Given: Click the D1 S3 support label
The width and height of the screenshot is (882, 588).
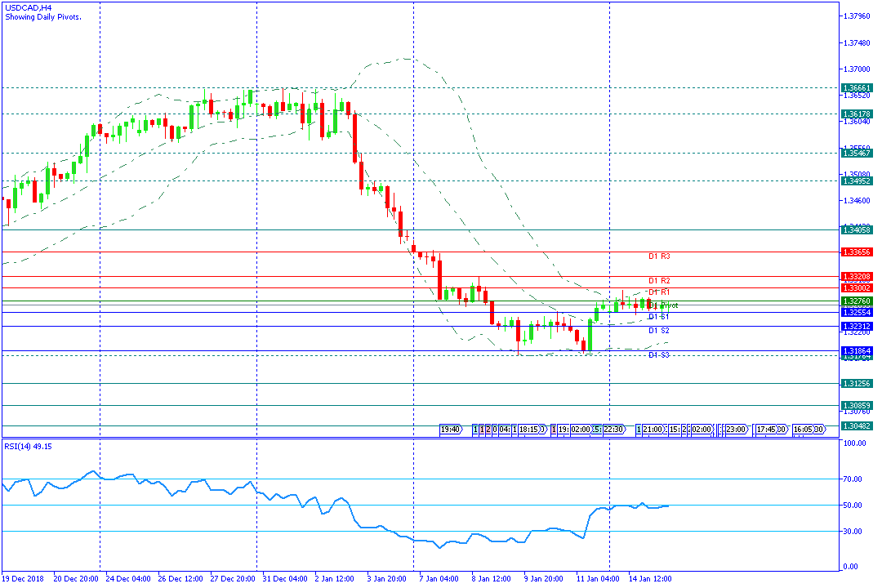Looking at the screenshot, I should click(659, 355).
